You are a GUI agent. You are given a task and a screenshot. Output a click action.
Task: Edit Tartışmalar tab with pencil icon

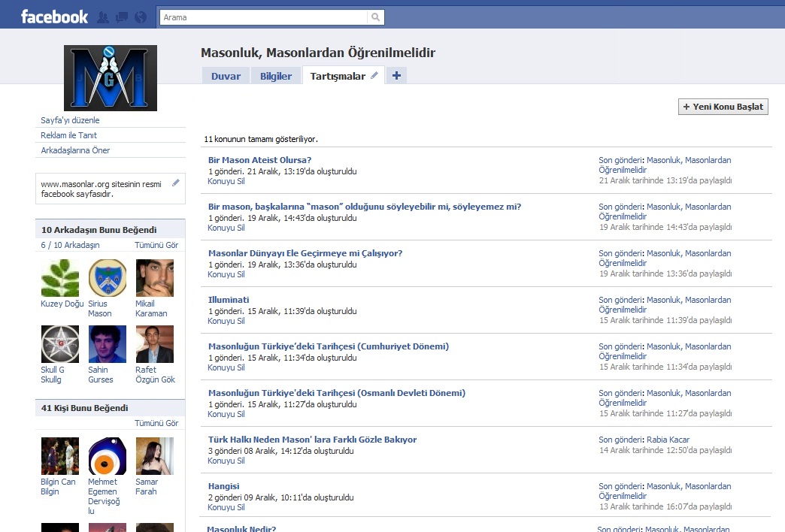374,76
